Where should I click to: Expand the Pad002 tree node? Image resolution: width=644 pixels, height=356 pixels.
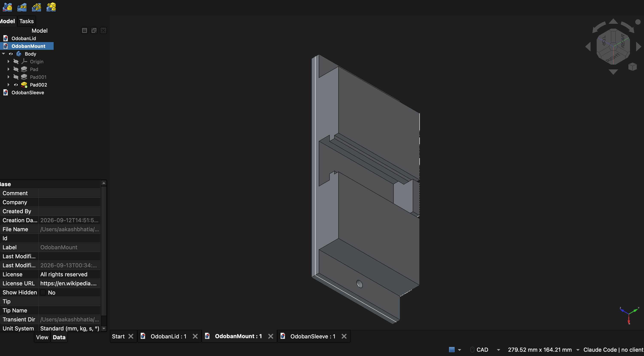(x=9, y=85)
